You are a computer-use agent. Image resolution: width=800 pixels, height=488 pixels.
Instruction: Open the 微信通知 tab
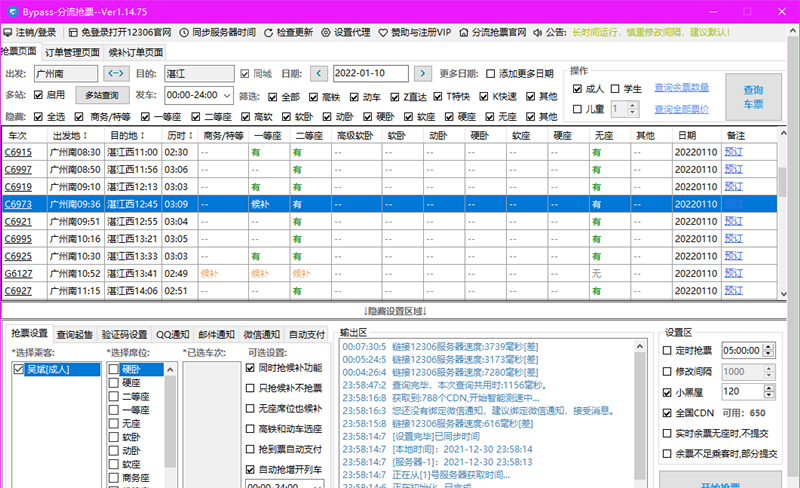coord(261,335)
